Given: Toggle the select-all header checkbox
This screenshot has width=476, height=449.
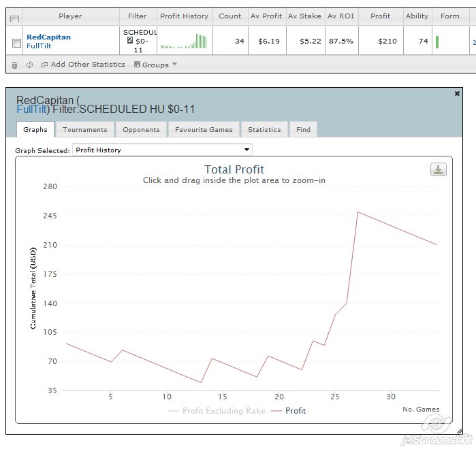Looking at the screenshot, I should (x=14, y=18).
